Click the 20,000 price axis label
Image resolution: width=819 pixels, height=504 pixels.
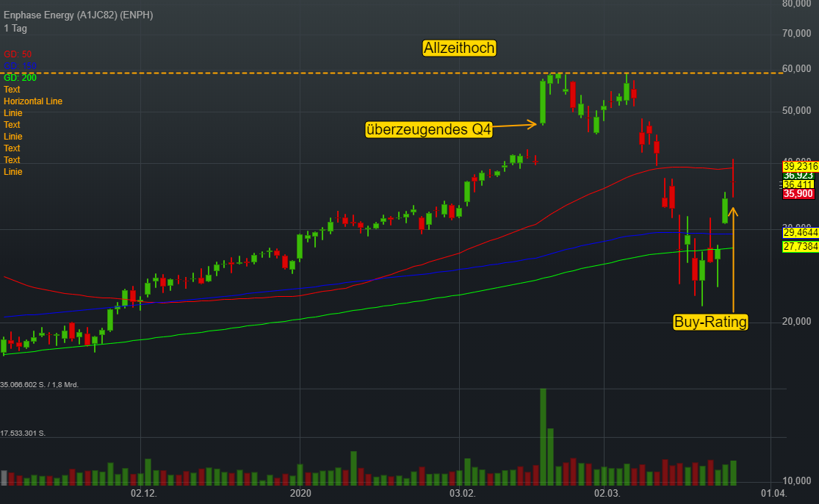[796, 322]
